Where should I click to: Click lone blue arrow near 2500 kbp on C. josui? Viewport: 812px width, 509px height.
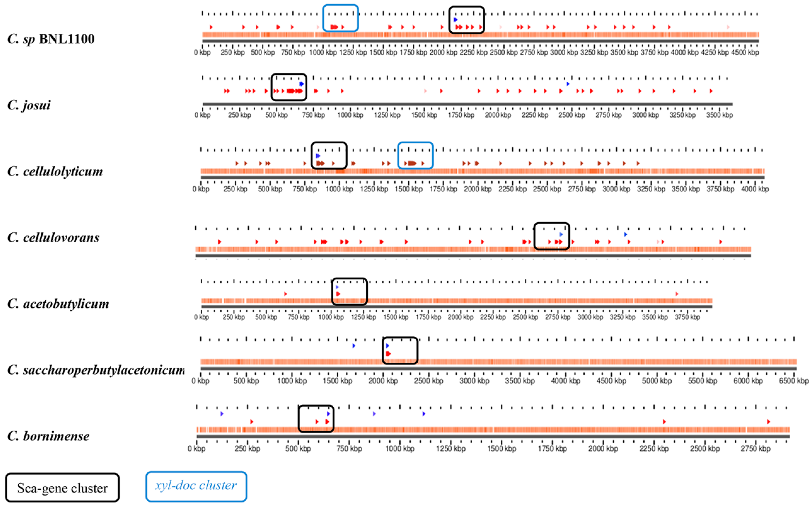click(x=568, y=84)
